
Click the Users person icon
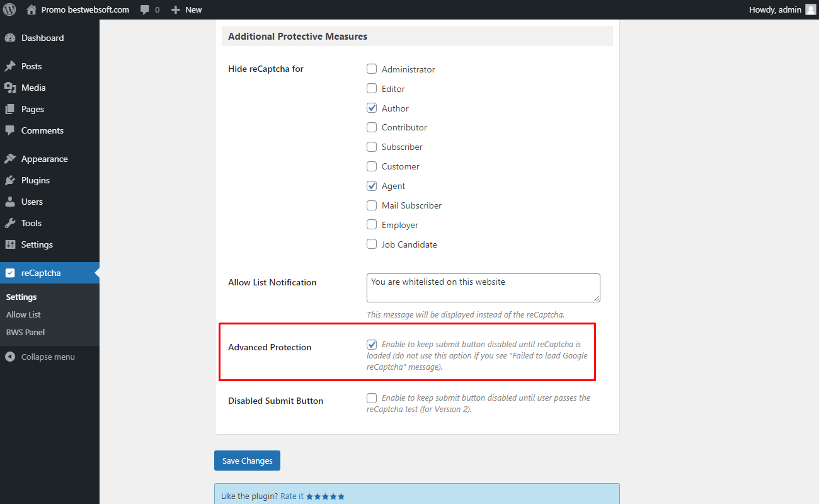point(10,202)
